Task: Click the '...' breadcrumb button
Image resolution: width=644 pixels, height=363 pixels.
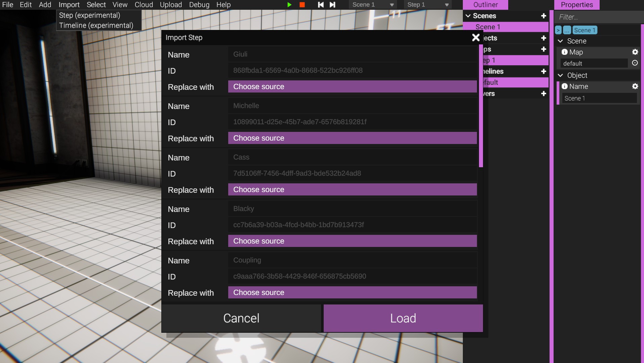Action: click(x=567, y=30)
